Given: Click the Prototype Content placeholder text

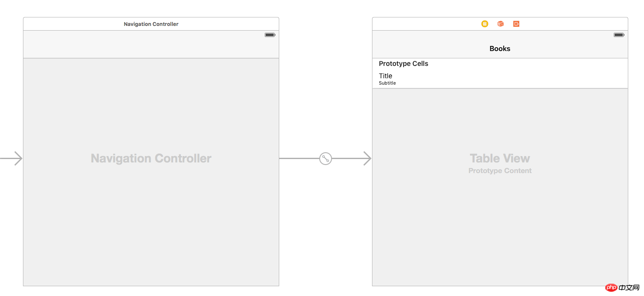Looking at the screenshot, I should pyautogui.click(x=500, y=171).
